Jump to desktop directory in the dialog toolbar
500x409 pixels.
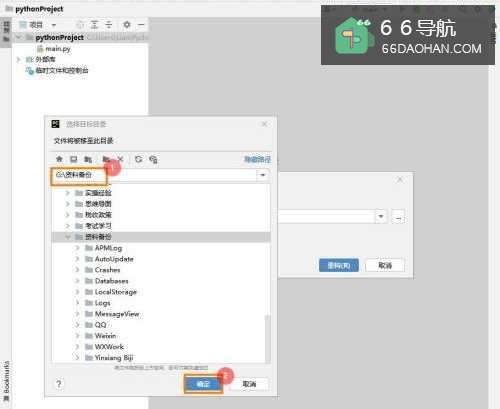click(x=73, y=159)
